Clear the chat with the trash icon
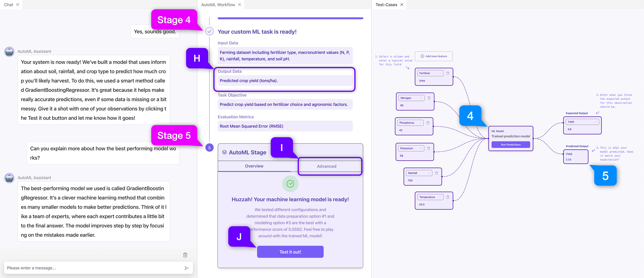This screenshot has width=644, height=278. tap(185, 255)
